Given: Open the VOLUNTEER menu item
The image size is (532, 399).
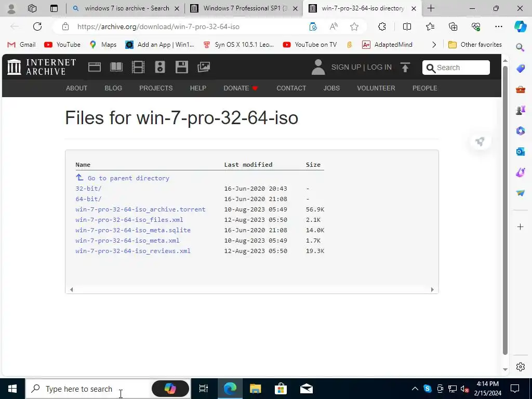Looking at the screenshot, I should point(376,88).
